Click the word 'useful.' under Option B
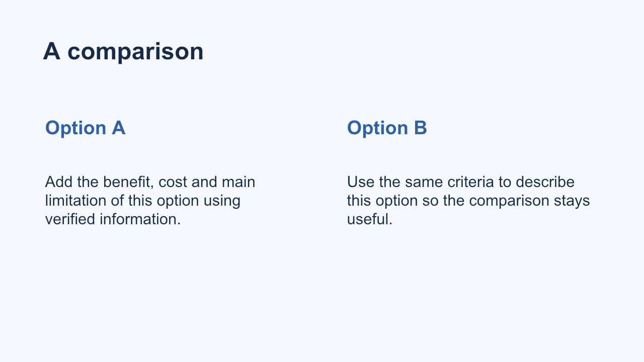Screen dimensions: 644x362 [370, 219]
